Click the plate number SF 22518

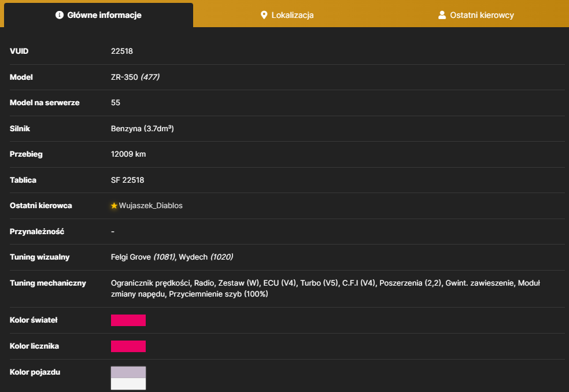click(x=127, y=180)
